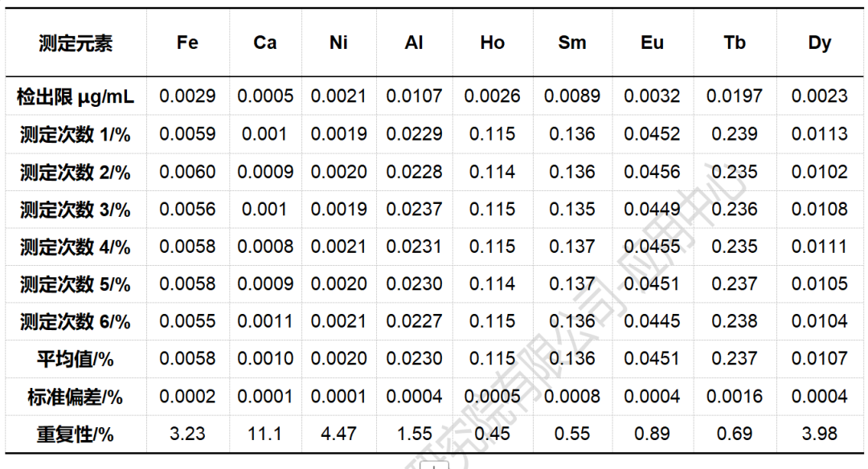The width and height of the screenshot is (868, 469).
Task: Select the 测定次数 1/% row label
Action: [76, 135]
